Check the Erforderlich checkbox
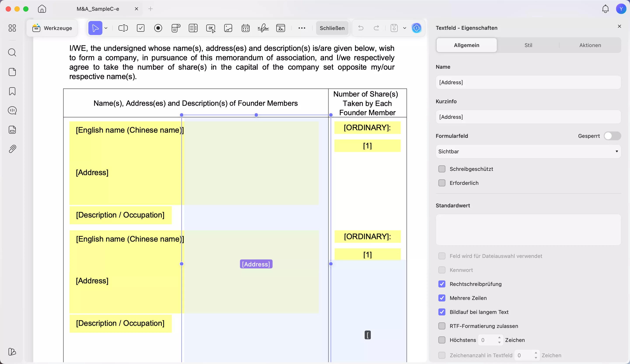The image size is (630, 364). (442, 183)
